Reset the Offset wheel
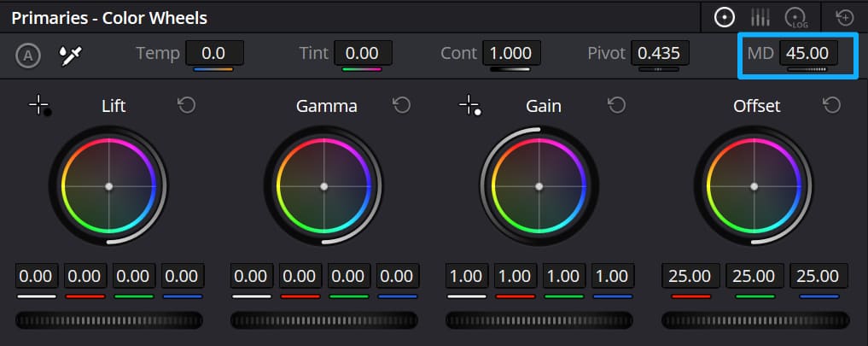868x346 pixels. point(832,105)
